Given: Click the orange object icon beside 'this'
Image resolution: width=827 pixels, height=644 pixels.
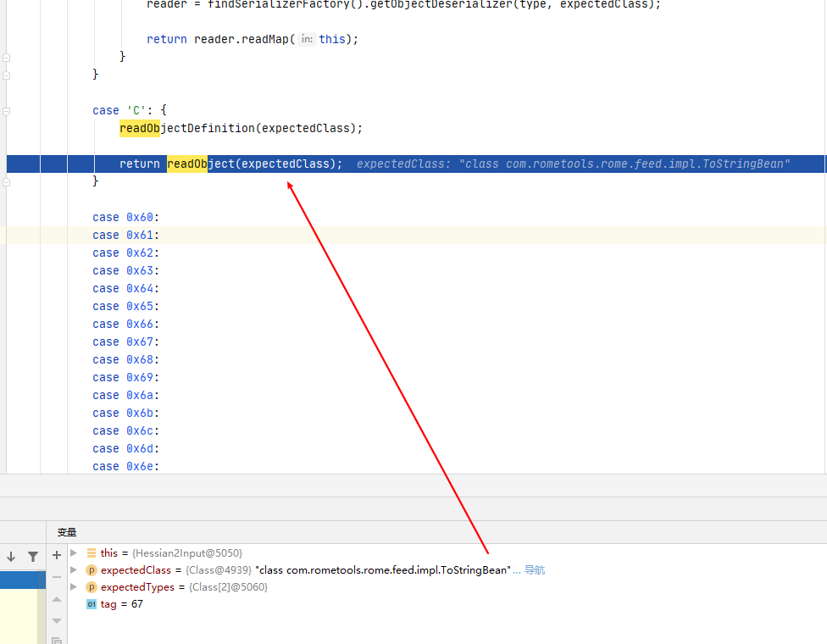Looking at the screenshot, I should pyautogui.click(x=92, y=552).
